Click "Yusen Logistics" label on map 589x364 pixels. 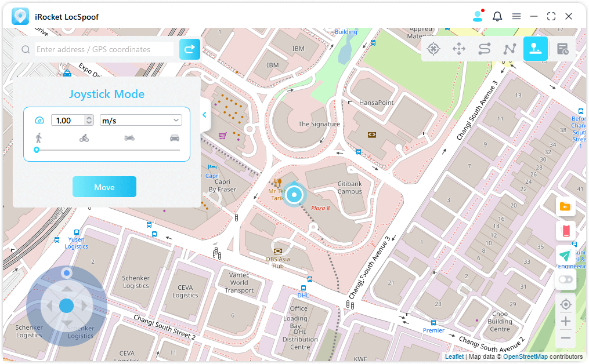76,243
